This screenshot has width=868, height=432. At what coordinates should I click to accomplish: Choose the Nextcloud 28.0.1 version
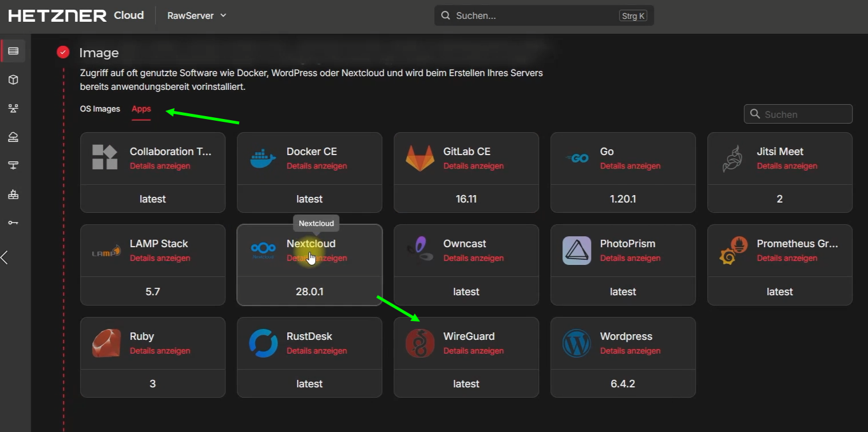coord(309,292)
